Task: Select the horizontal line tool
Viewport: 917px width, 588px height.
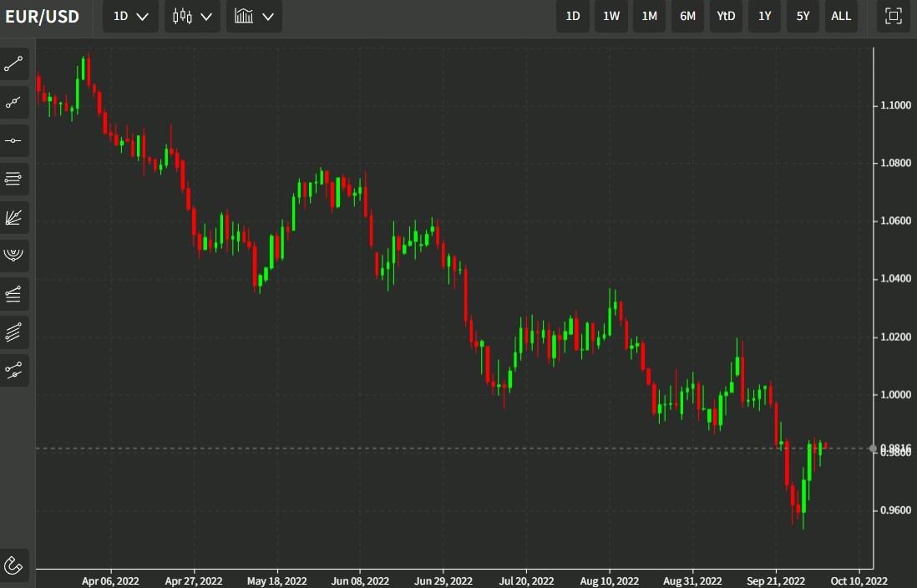Action: (x=13, y=141)
